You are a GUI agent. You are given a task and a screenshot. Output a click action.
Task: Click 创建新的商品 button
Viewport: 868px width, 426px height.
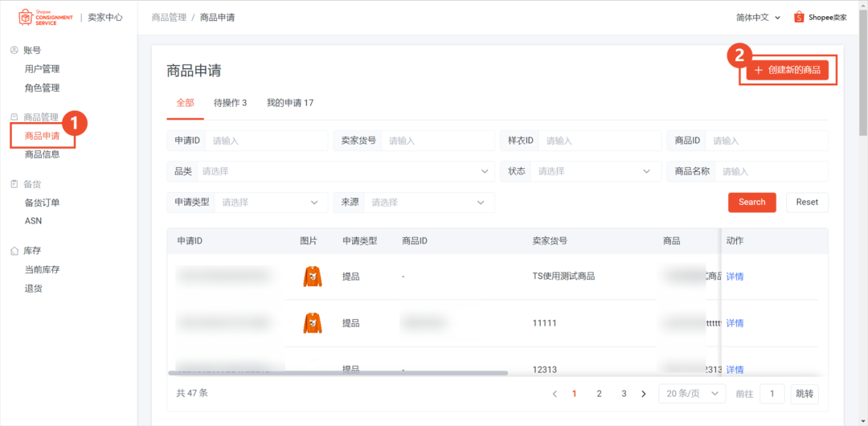coord(788,71)
